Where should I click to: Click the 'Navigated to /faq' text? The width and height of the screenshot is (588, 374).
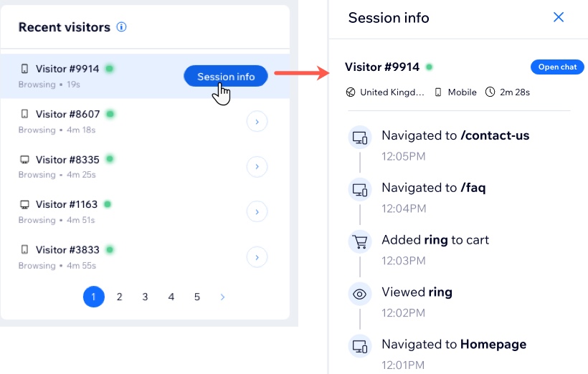coord(434,188)
